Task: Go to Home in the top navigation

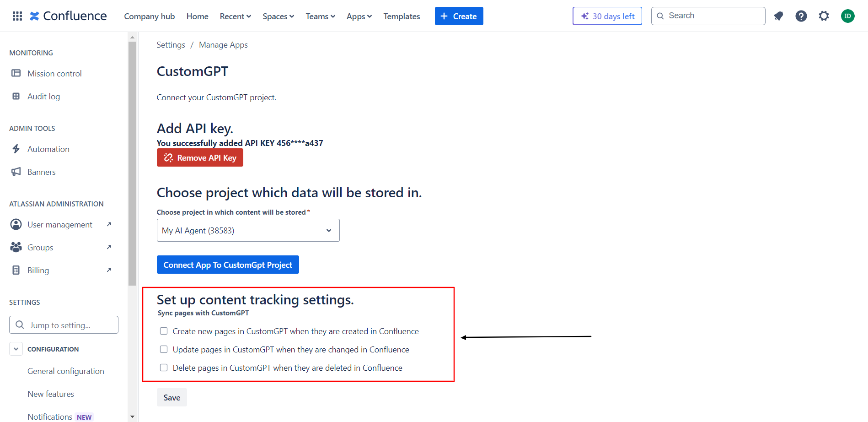Action: tap(198, 16)
